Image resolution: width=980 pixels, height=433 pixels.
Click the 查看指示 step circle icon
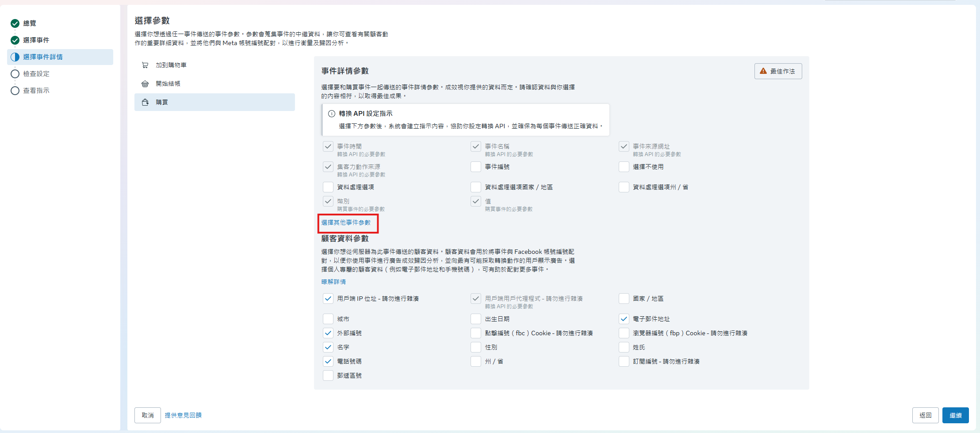pyautogui.click(x=15, y=91)
